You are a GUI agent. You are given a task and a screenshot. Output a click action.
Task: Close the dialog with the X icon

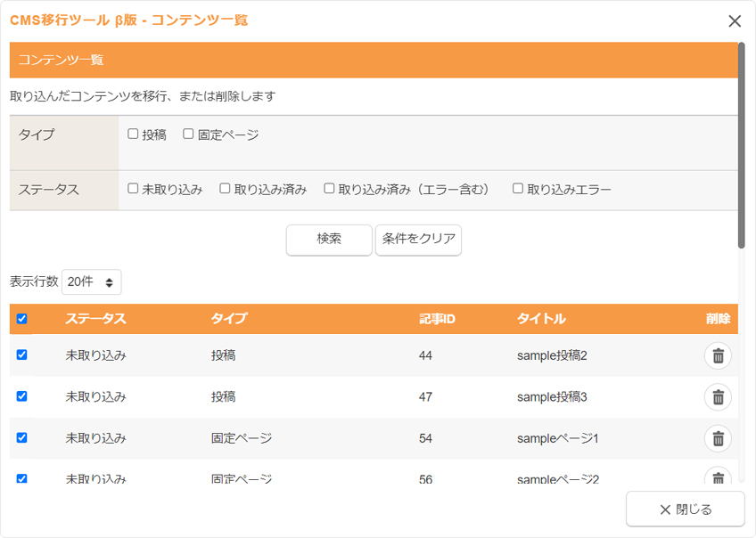[735, 21]
